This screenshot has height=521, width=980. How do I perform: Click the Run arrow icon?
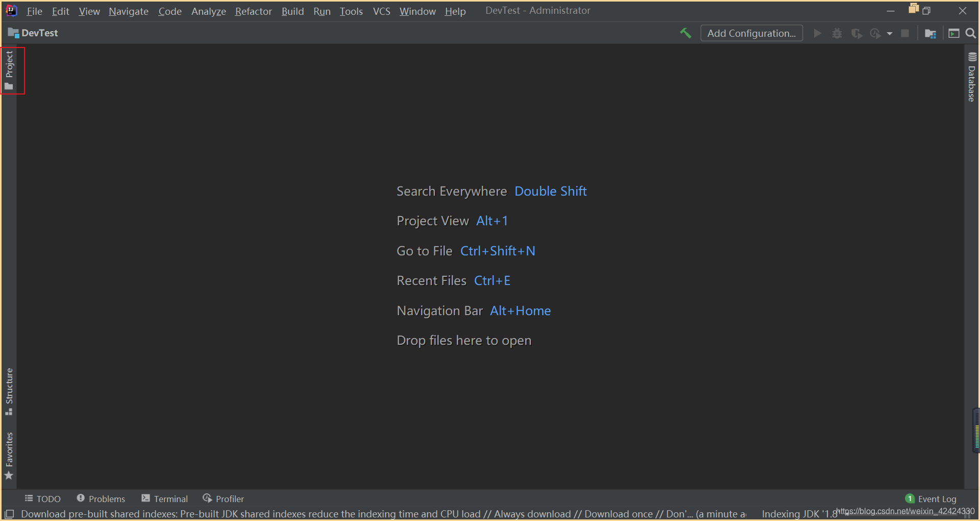[818, 33]
